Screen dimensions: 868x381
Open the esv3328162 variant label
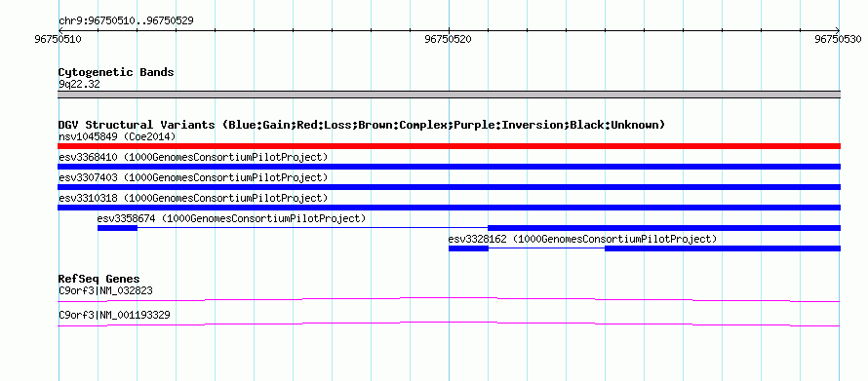(x=582, y=239)
